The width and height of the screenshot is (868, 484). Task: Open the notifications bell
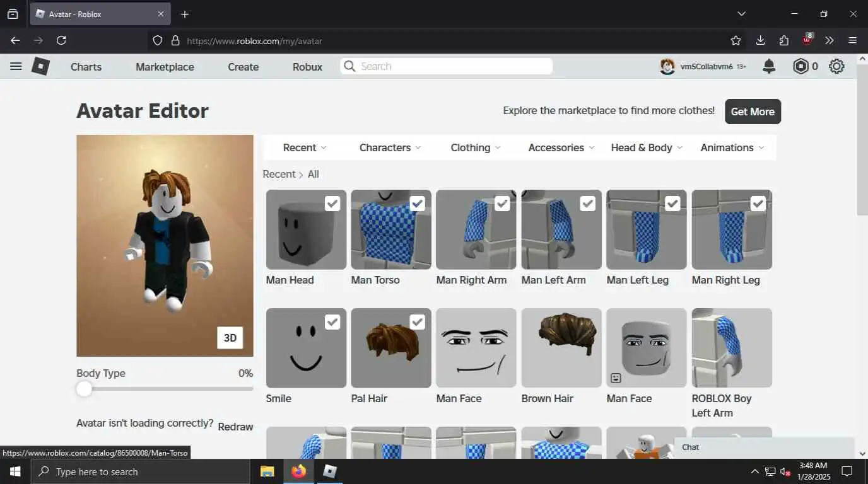pos(769,66)
